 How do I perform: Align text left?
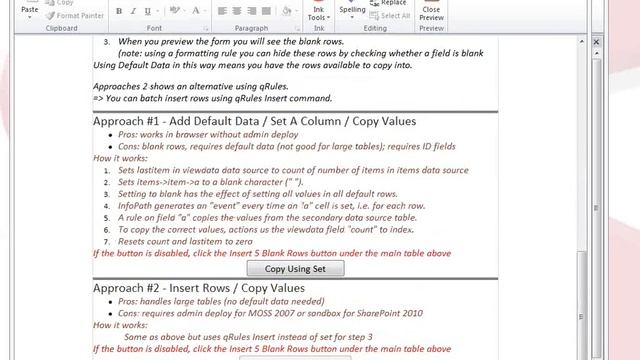click(222, 11)
